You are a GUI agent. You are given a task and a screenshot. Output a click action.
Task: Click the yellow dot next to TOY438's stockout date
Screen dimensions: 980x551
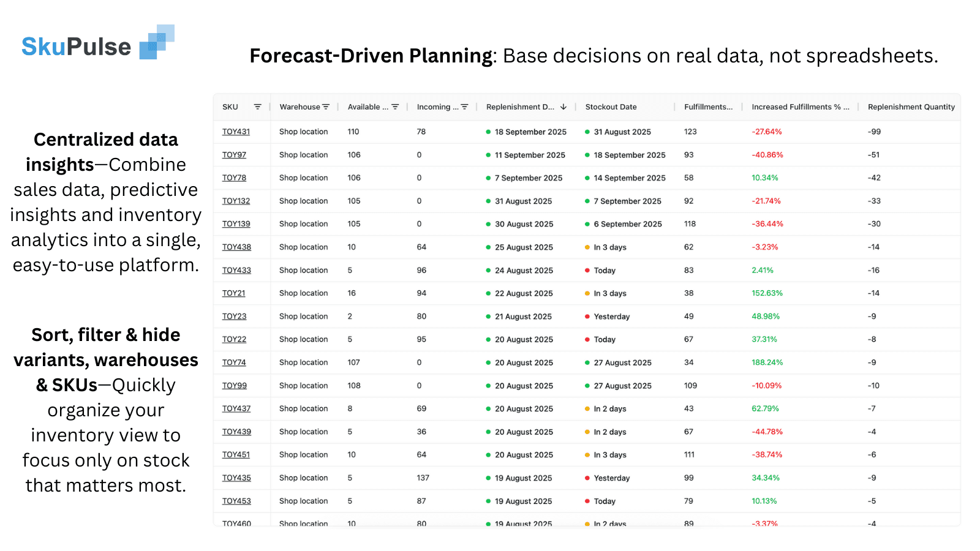click(586, 247)
